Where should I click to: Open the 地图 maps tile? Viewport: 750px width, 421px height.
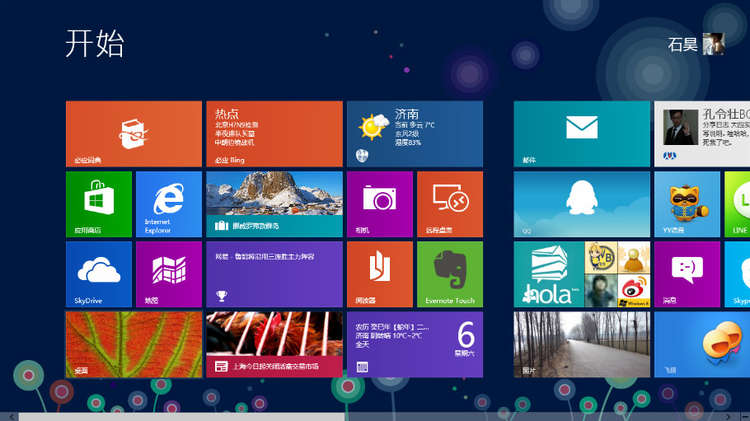click(169, 274)
